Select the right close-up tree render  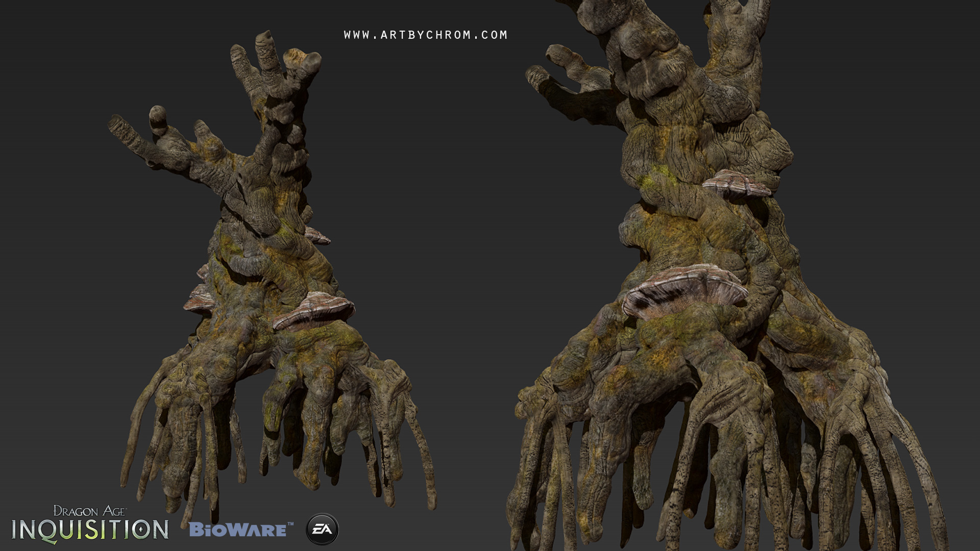point(727,275)
